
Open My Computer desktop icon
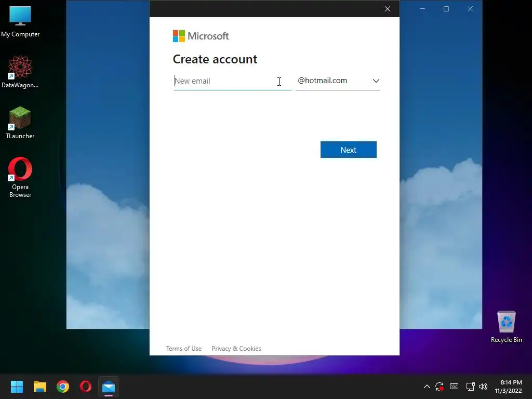click(20, 22)
